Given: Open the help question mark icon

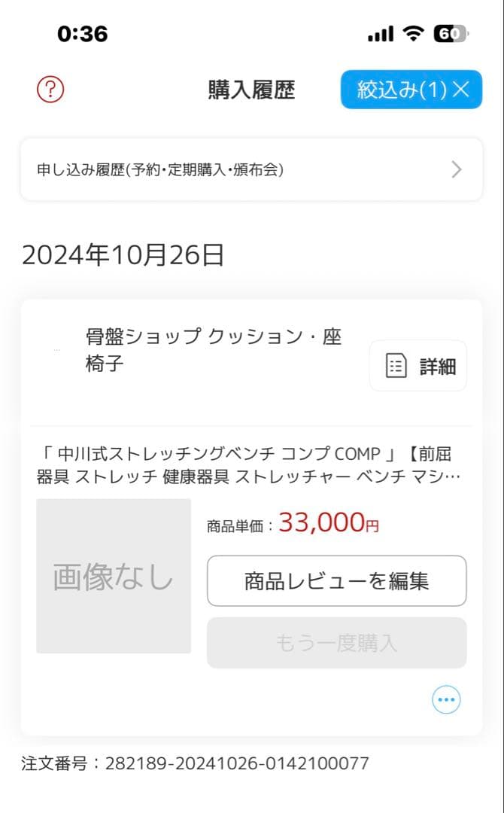Looking at the screenshot, I should [49, 89].
